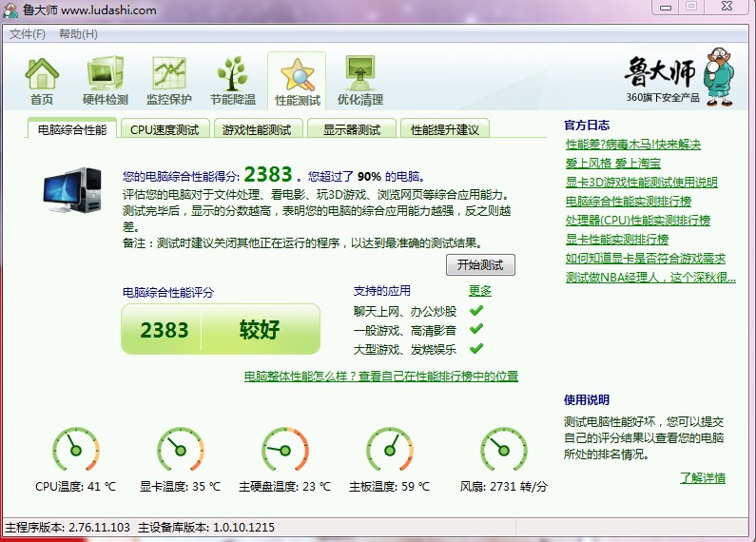Click the 主硬盘温度 gauge dial
756x542 pixels.
(285, 450)
